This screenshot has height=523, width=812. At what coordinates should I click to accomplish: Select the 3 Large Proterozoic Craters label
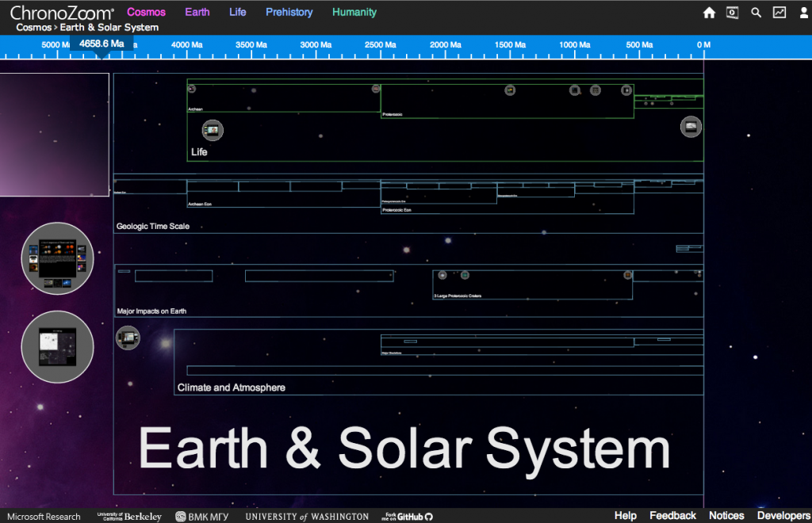coord(458,296)
